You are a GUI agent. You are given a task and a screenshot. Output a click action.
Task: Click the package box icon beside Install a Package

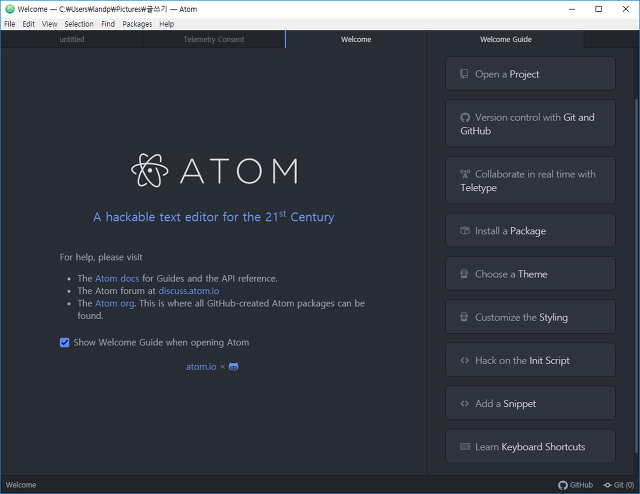(465, 231)
